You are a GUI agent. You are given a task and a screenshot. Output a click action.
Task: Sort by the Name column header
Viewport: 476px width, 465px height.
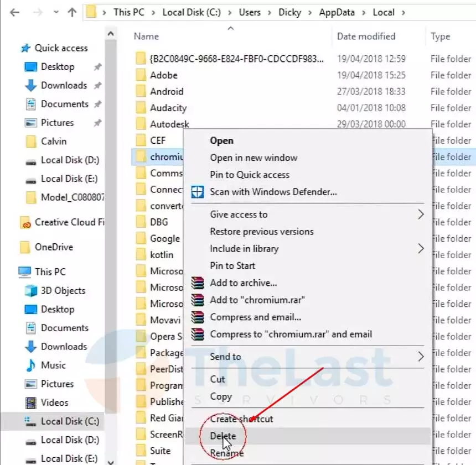tap(146, 36)
